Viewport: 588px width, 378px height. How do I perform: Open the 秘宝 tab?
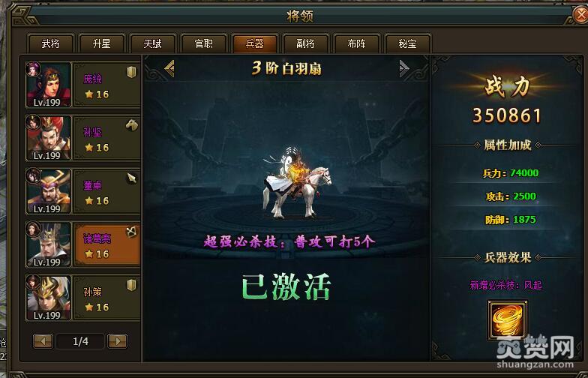pos(408,43)
